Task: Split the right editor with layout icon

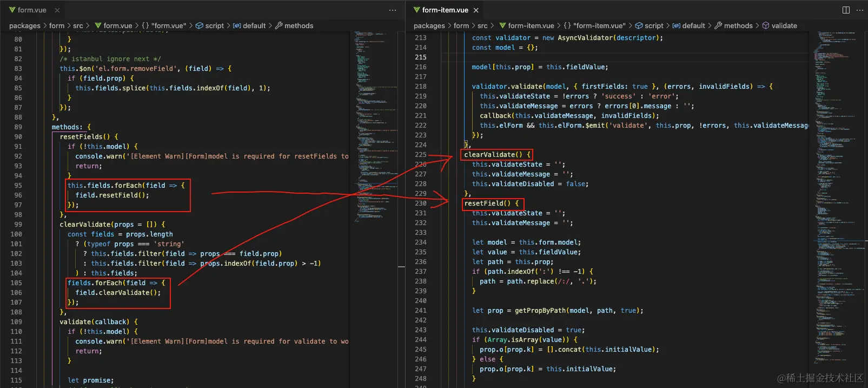Action: [x=846, y=10]
